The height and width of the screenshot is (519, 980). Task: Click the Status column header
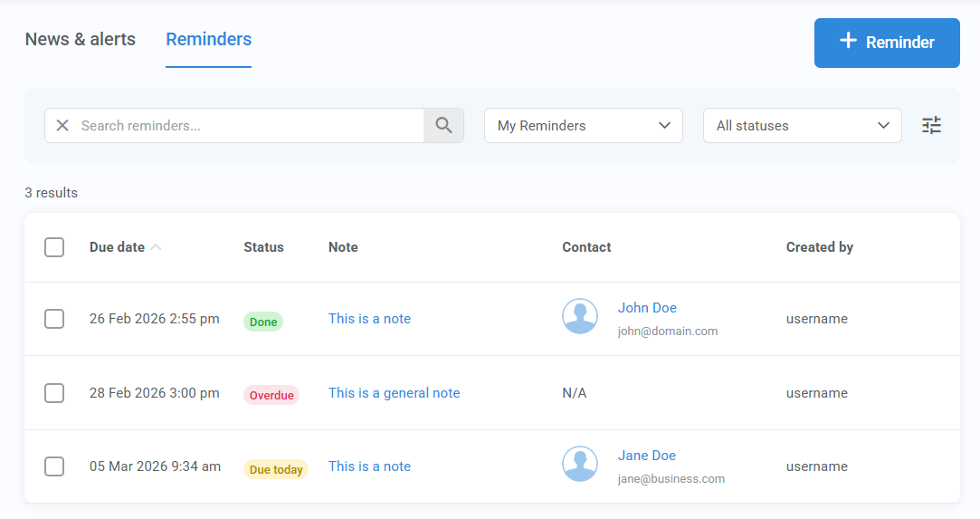pyautogui.click(x=263, y=247)
